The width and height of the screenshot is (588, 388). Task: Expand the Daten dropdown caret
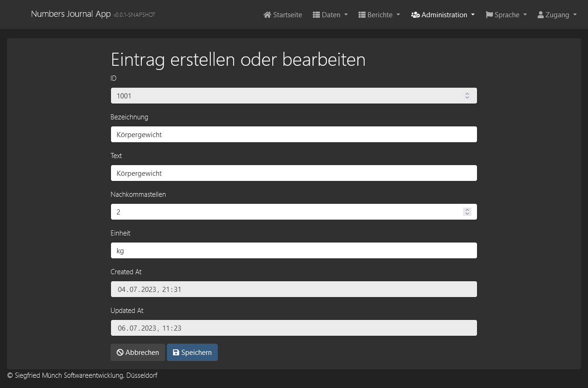pyautogui.click(x=346, y=15)
